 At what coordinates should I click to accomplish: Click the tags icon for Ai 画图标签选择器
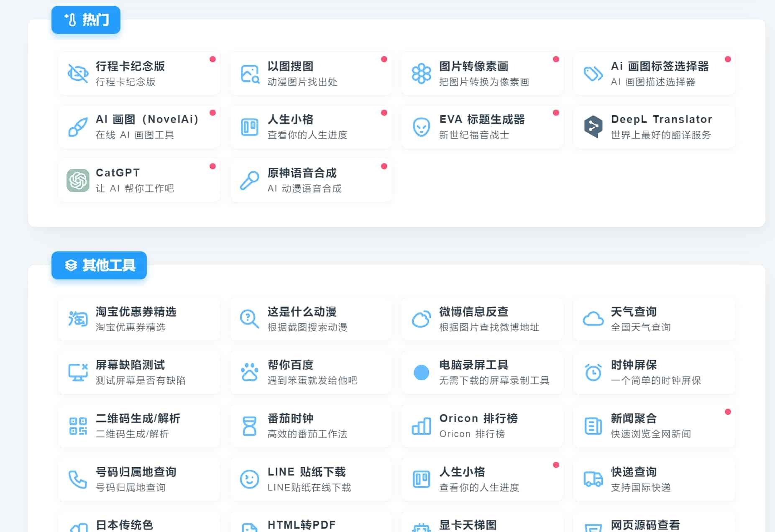[593, 74]
